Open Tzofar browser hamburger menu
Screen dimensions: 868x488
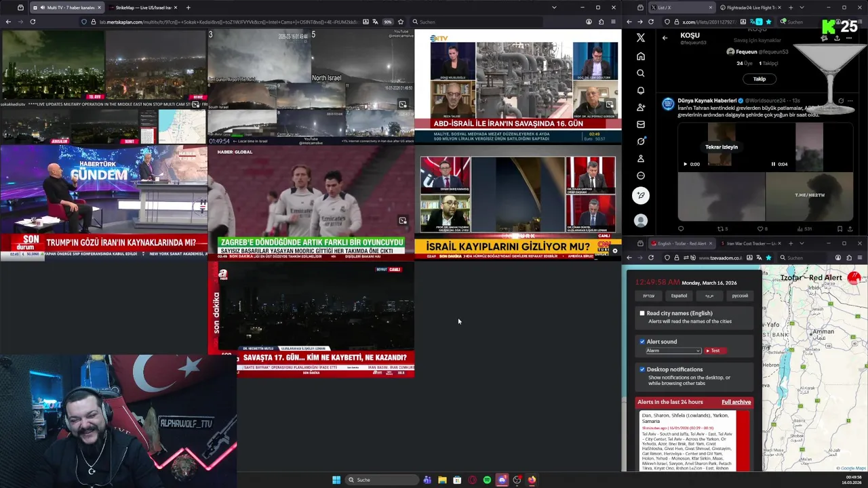point(860,258)
